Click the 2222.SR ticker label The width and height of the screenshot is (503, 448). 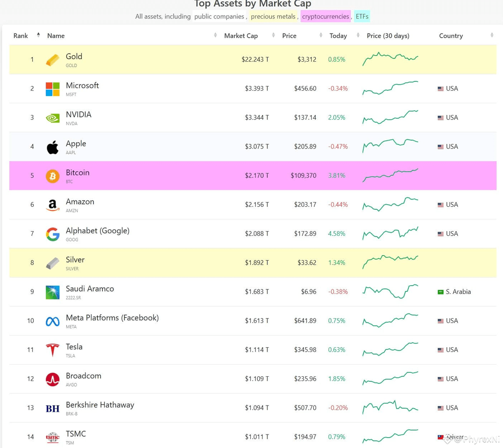click(73, 297)
